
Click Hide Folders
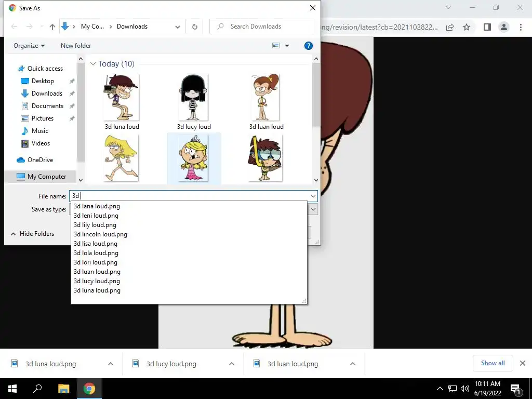point(32,234)
